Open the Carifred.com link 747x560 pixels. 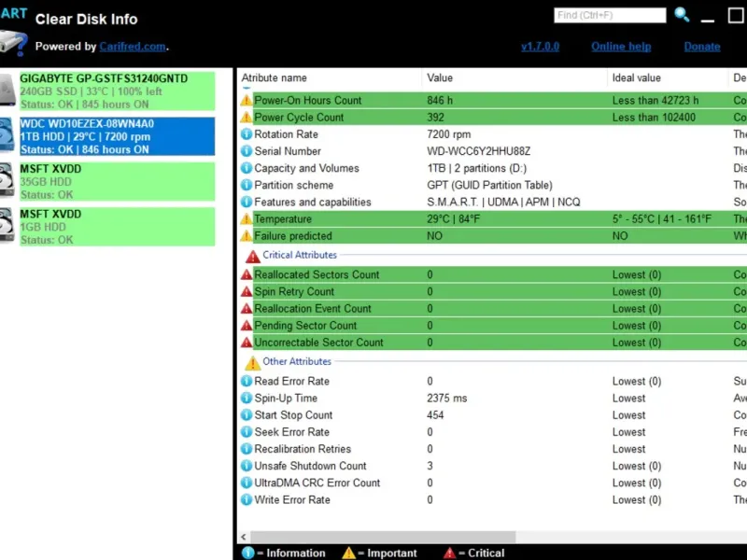pos(133,47)
